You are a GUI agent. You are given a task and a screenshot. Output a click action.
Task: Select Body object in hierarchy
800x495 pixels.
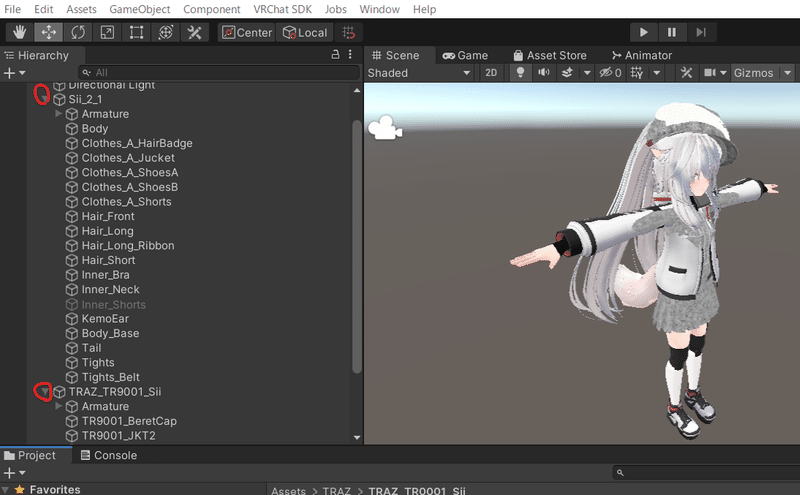tap(95, 129)
